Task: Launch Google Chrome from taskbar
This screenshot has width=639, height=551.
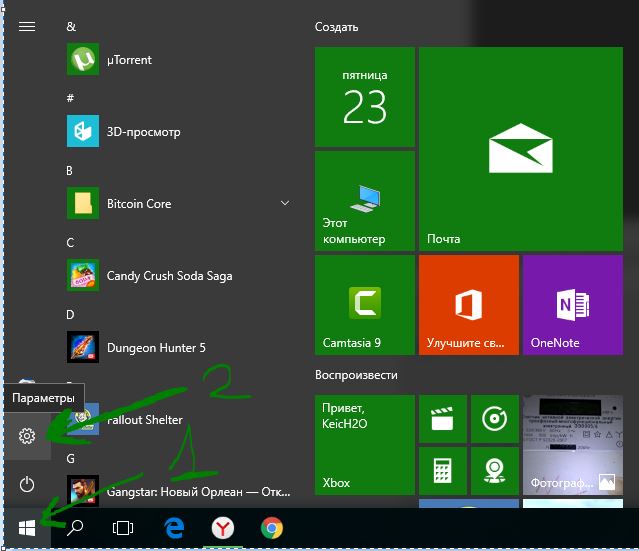Action: tap(272, 528)
